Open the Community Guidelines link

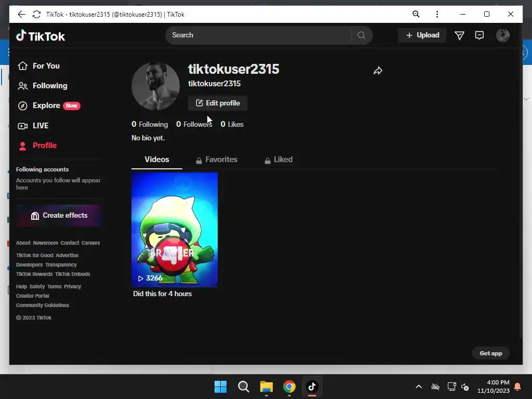(43, 305)
